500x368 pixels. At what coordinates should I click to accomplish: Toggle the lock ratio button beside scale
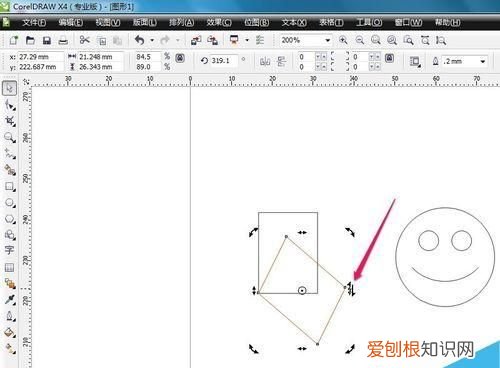point(180,58)
